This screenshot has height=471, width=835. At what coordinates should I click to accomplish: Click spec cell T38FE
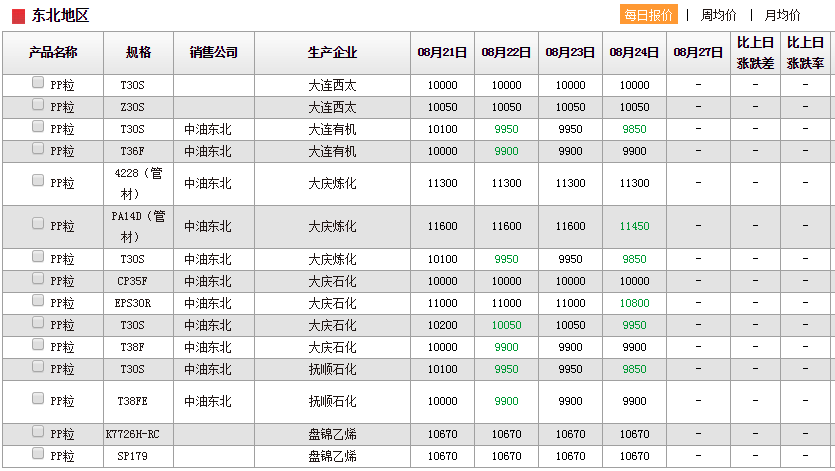[133, 401]
